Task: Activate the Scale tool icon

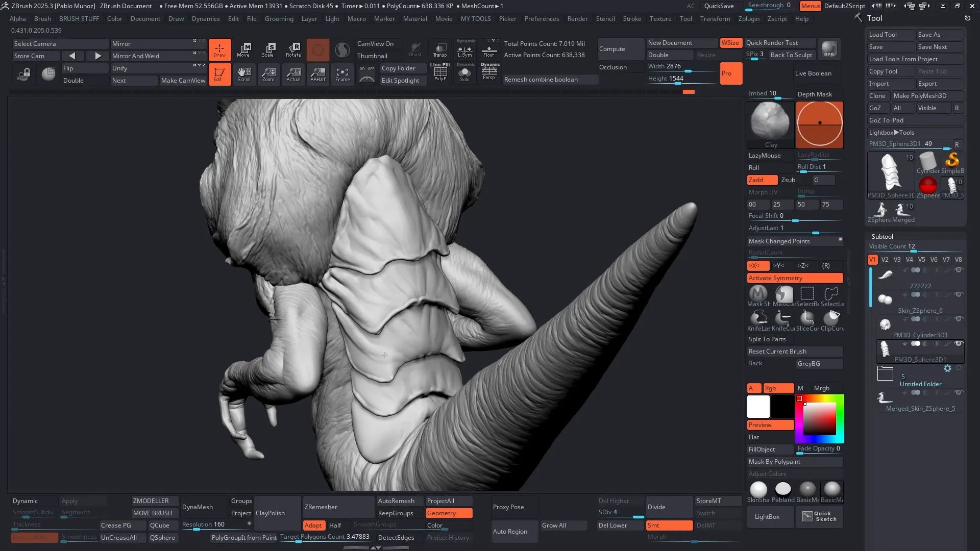Action: [267, 49]
